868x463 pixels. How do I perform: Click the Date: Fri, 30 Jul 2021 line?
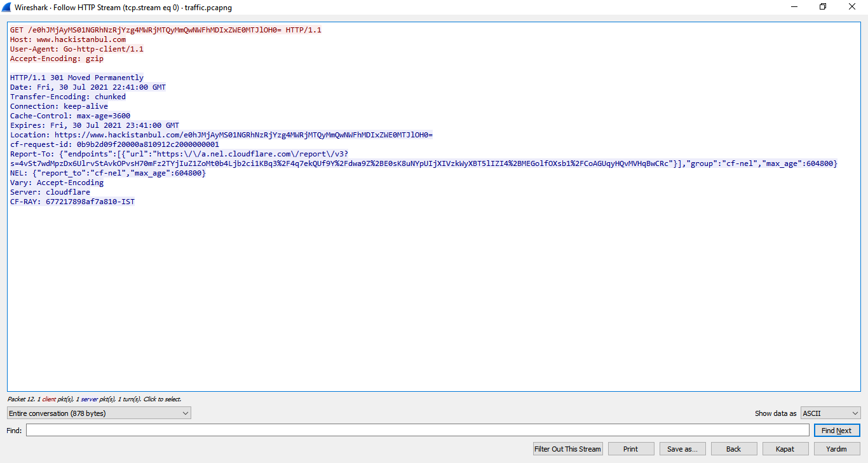coord(88,87)
